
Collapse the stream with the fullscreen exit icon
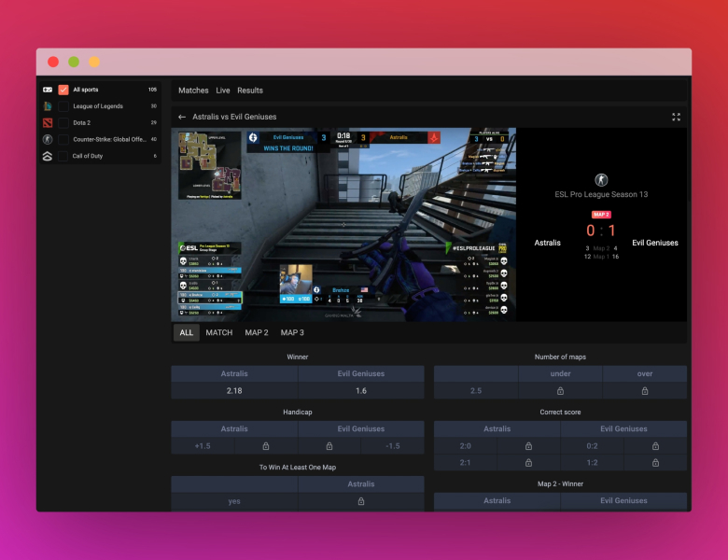pyautogui.click(x=676, y=117)
